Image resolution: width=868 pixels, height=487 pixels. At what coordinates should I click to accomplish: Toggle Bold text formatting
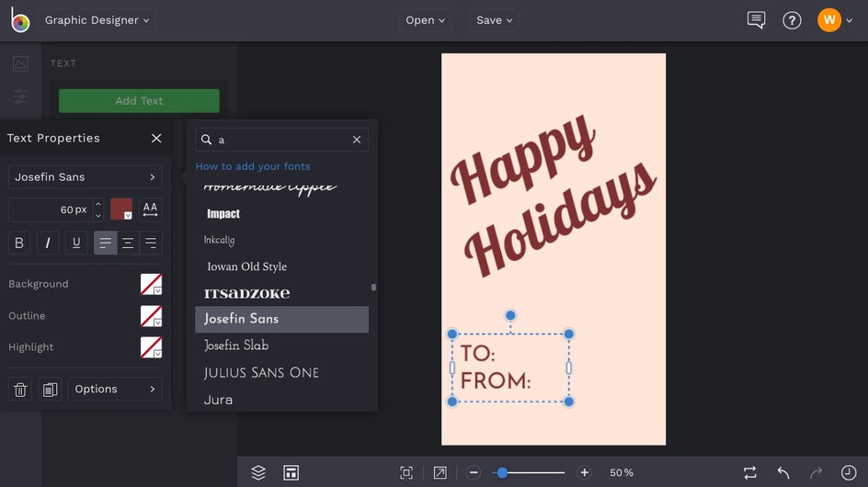[19, 243]
